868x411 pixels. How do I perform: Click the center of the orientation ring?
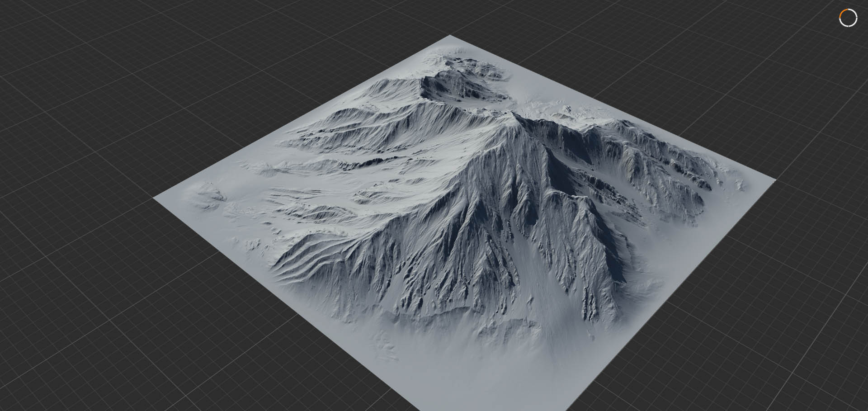(848, 18)
